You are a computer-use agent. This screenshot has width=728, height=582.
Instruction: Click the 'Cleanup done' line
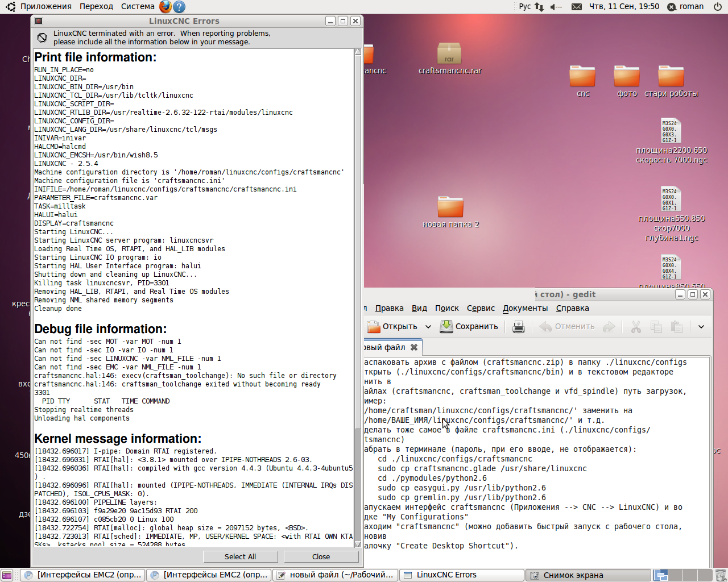pos(58,309)
